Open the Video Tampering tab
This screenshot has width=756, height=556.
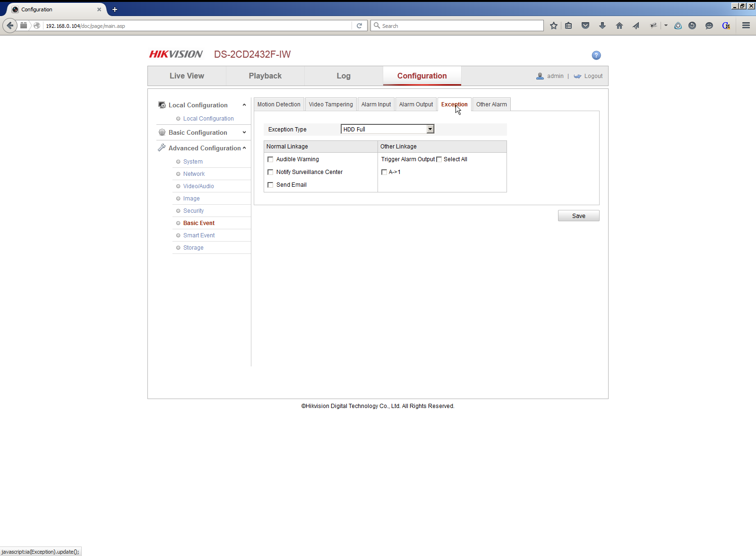coord(331,104)
